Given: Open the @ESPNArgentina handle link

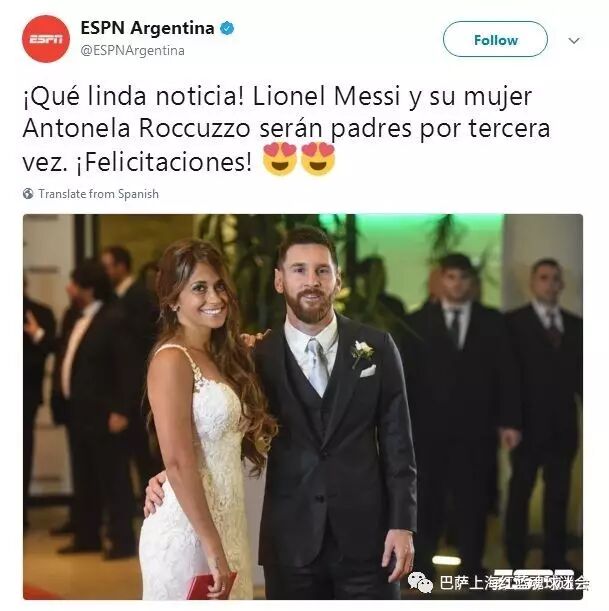Looking at the screenshot, I should (132, 51).
